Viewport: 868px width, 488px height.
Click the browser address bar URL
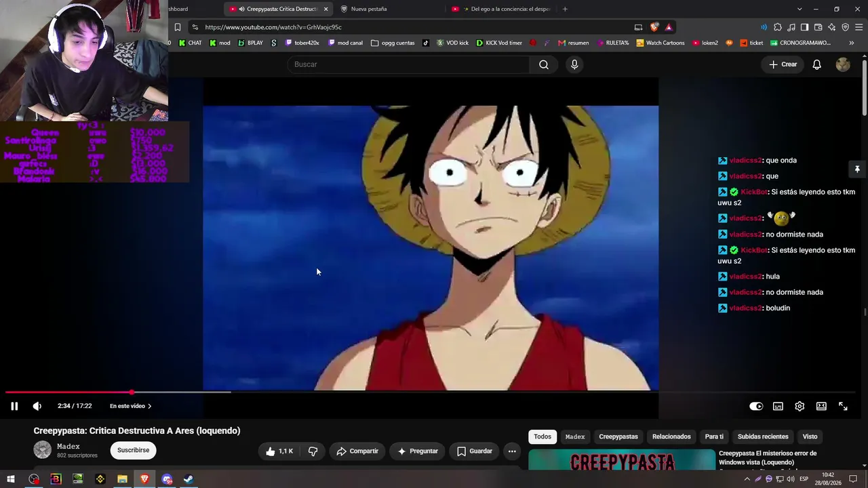(x=273, y=27)
